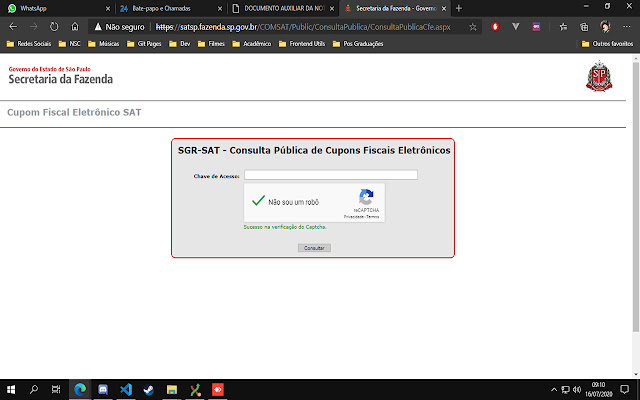Open Task View on the taskbar
Image resolution: width=640 pixels, height=400 pixels.
coord(56,389)
